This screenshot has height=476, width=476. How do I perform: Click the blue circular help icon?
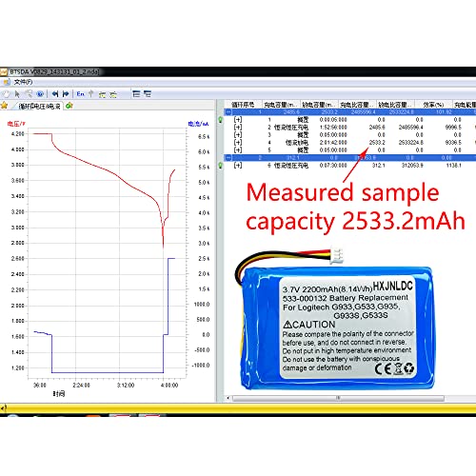click(40, 94)
